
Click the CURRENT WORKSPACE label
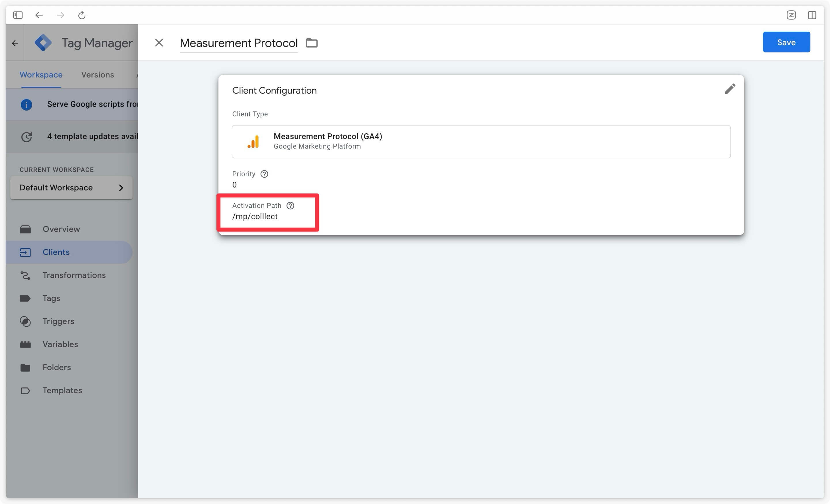[56, 170]
